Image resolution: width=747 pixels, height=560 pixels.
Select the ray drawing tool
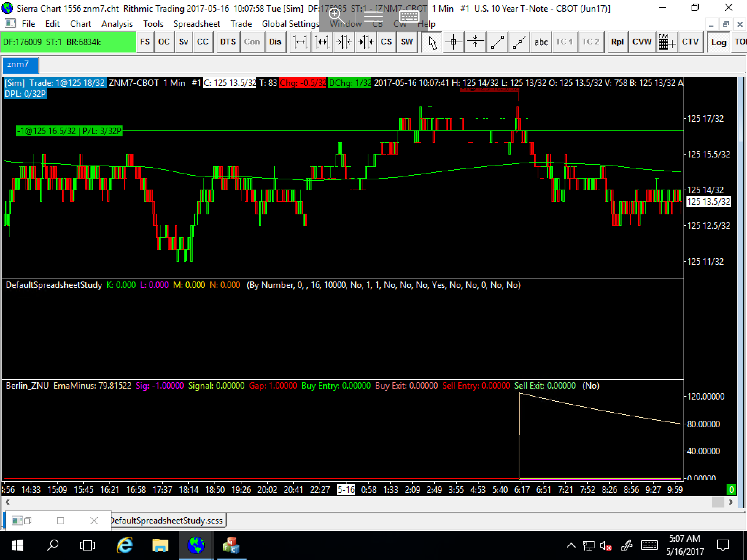tap(519, 42)
